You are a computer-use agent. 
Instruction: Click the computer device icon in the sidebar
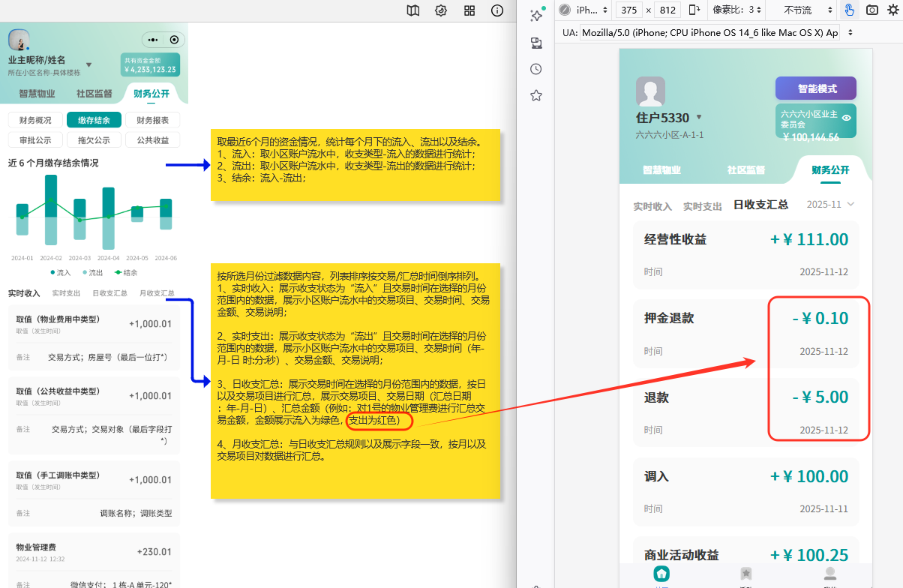tap(536, 43)
